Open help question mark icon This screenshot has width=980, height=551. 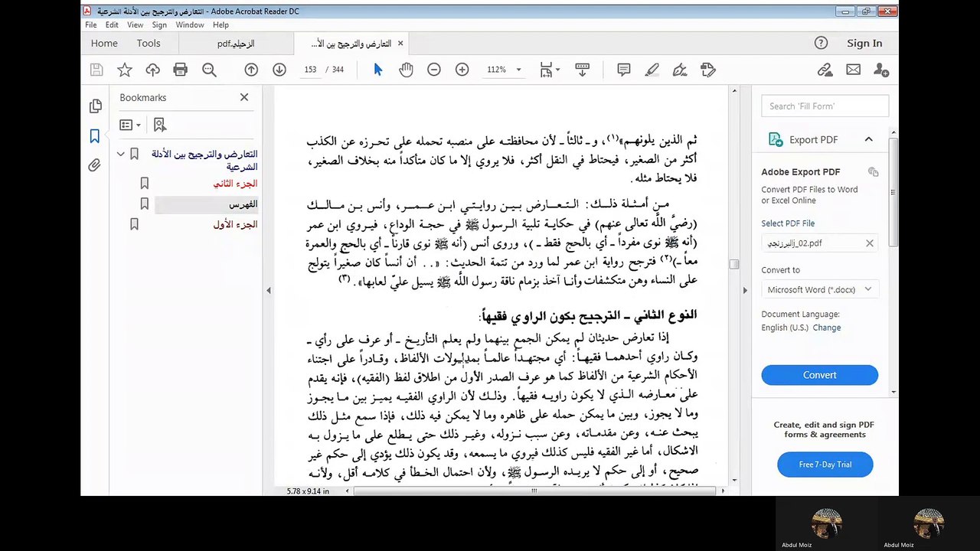pos(821,44)
